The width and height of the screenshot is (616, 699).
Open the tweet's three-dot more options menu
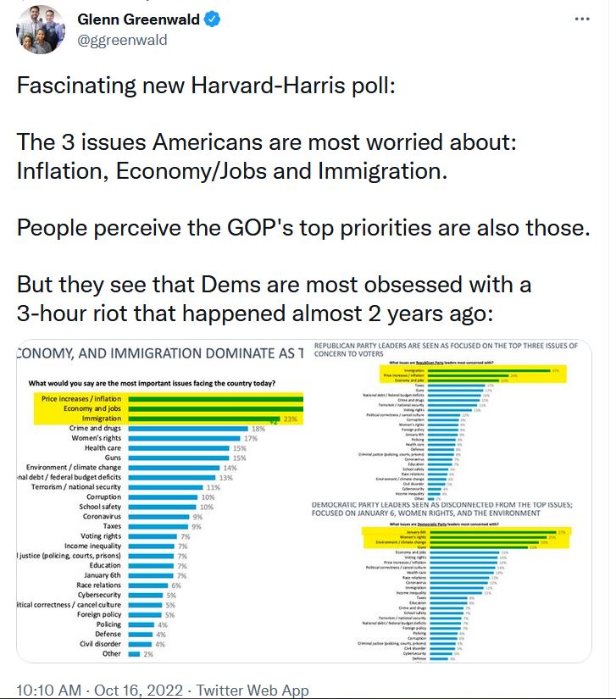(581, 18)
